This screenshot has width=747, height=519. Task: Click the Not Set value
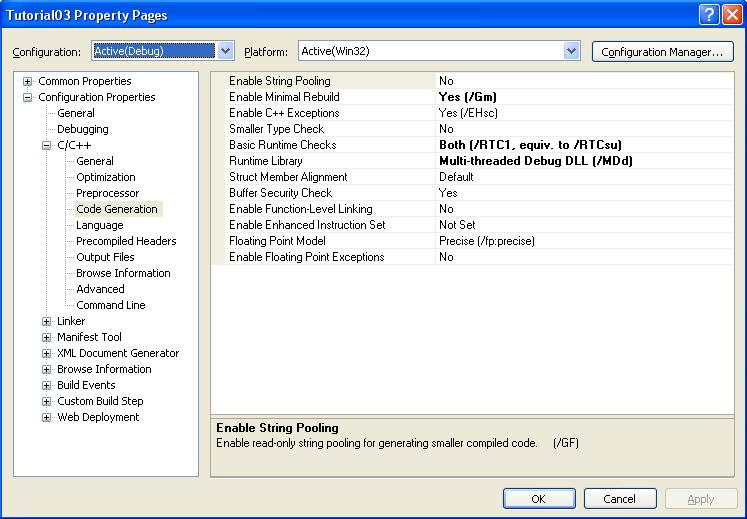tap(457, 225)
